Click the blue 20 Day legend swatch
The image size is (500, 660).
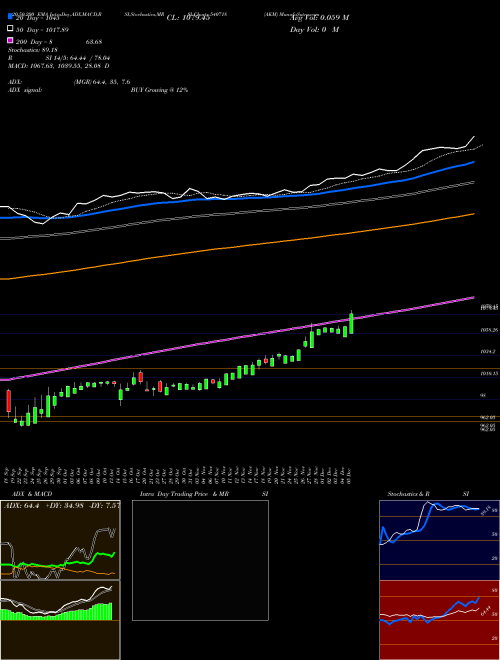10,17
